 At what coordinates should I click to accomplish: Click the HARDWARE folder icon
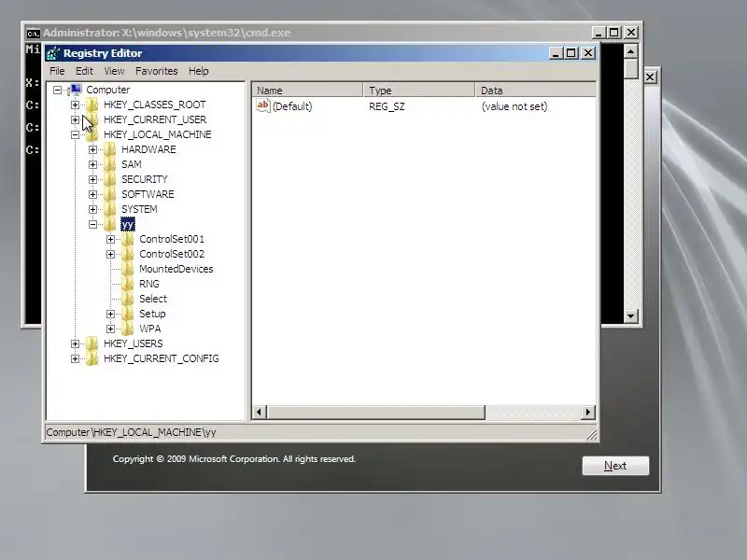click(109, 149)
